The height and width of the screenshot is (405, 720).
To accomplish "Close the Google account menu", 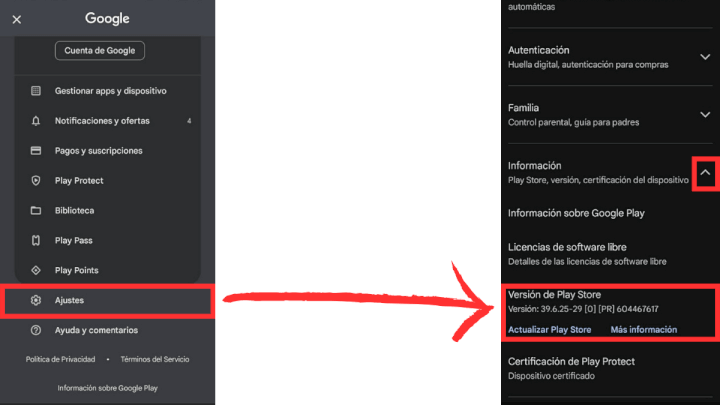I will 17,19.
